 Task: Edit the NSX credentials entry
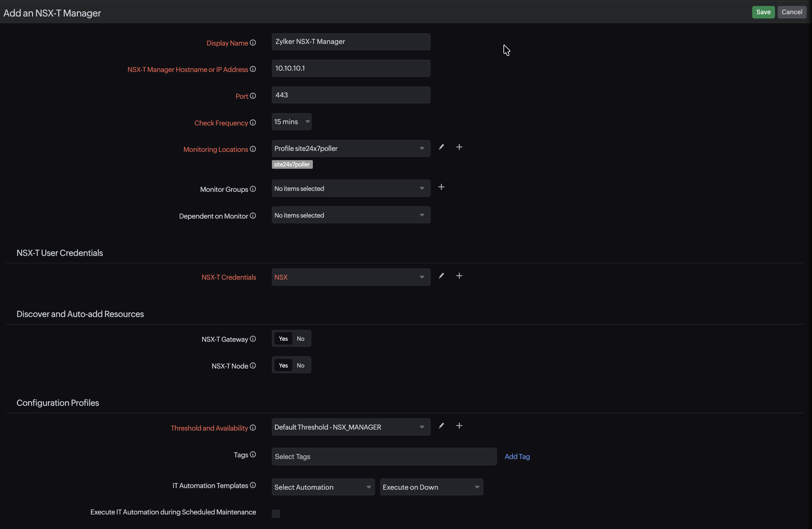pyautogui.click(x=441, y=276)
